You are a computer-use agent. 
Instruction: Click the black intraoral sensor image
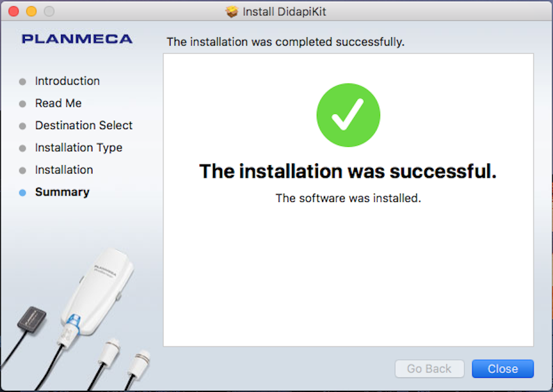tap(30, 319)
